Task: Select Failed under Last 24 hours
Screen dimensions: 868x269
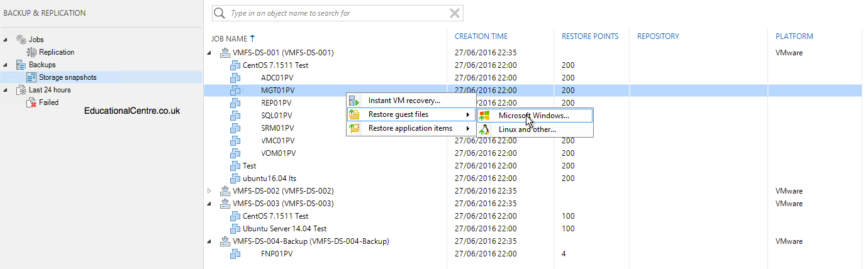Action: (x=48, y=102)
